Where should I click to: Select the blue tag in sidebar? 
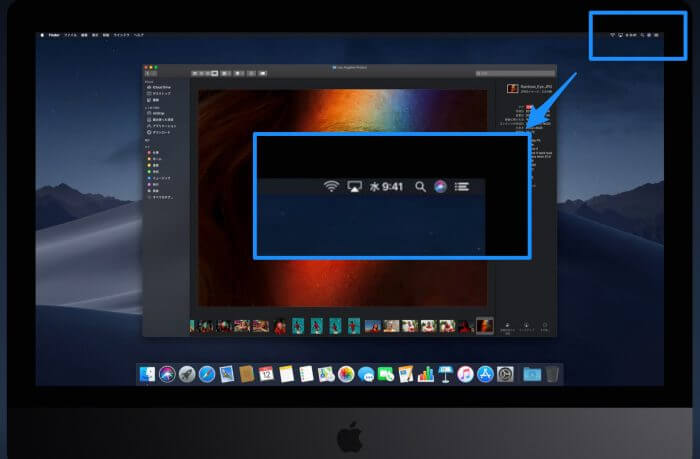(x=159, y=178)
